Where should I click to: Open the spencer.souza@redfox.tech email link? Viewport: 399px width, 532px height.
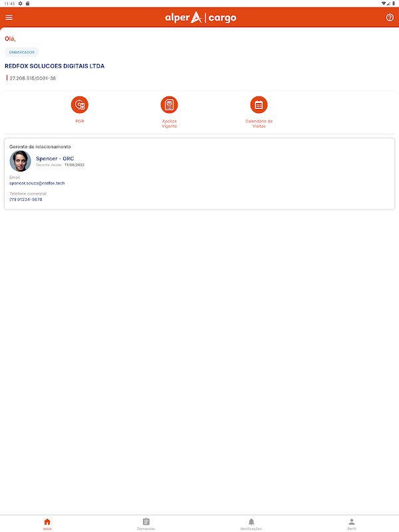click(37, 184)
